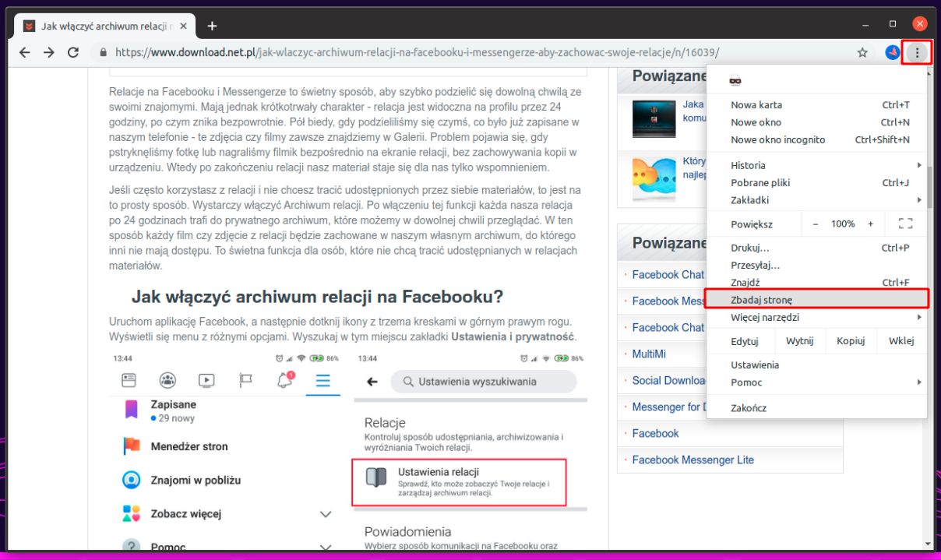Click the article heading 'Jak włączyć archiwum relacji'
The height and width of the screenshot is (560, 941).
pos(317,297)
